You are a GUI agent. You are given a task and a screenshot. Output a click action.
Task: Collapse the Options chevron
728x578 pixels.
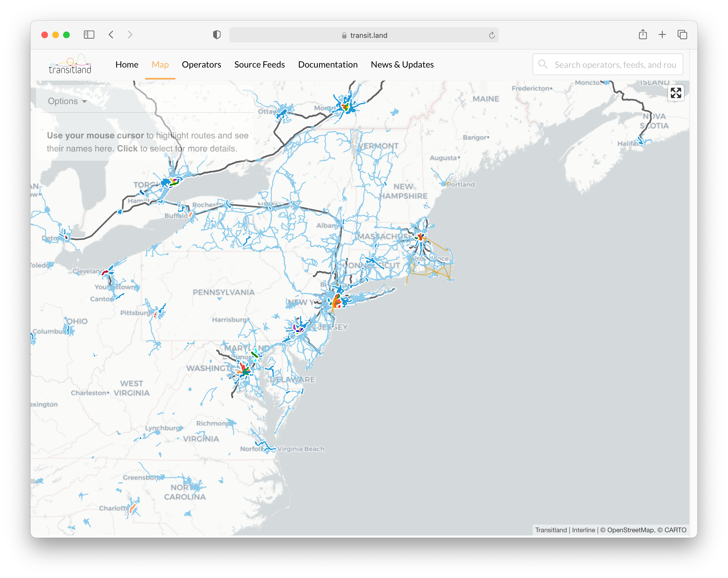84,101
